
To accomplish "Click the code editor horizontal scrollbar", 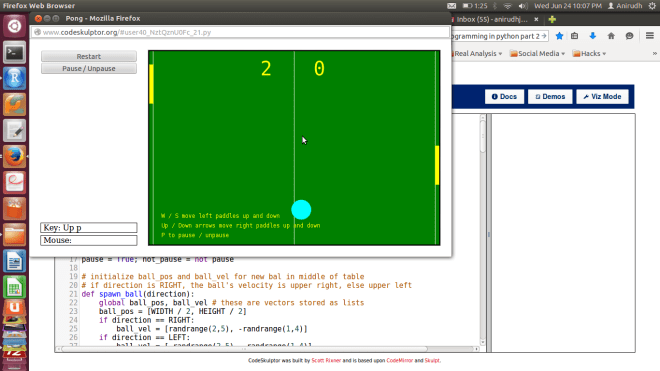I will click(x=244, y=349).
